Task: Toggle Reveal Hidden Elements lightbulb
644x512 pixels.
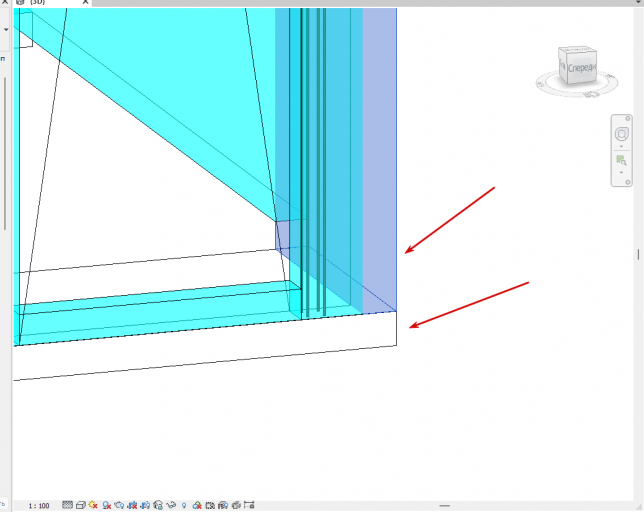Action: tap(184, 505)
